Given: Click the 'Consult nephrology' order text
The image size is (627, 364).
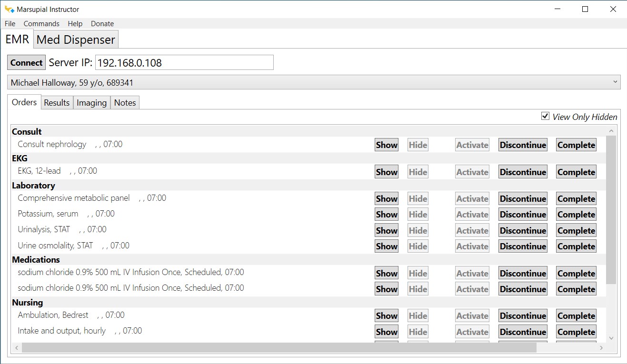Looking at the screenshot, I should click(x=52, y=144).
